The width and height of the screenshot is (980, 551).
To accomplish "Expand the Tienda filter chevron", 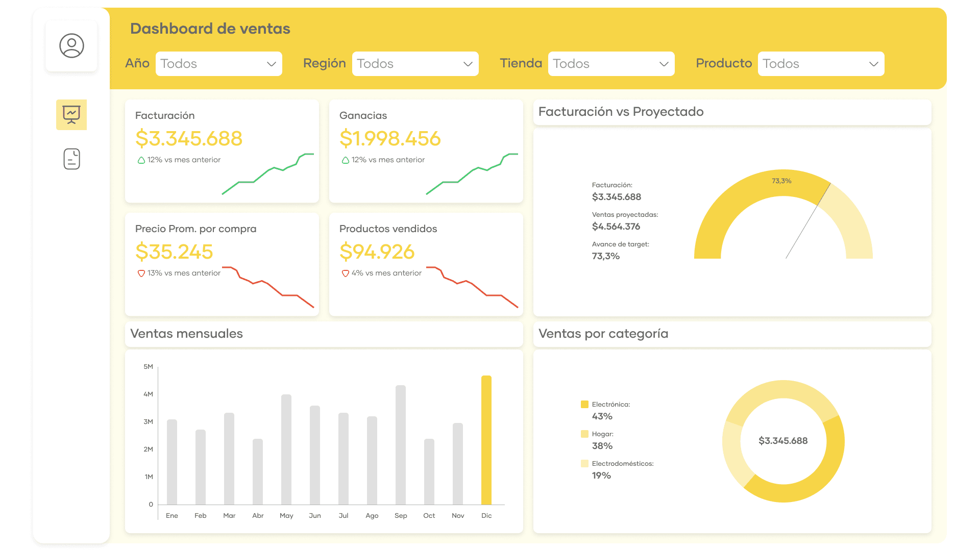I will [664, 64].
